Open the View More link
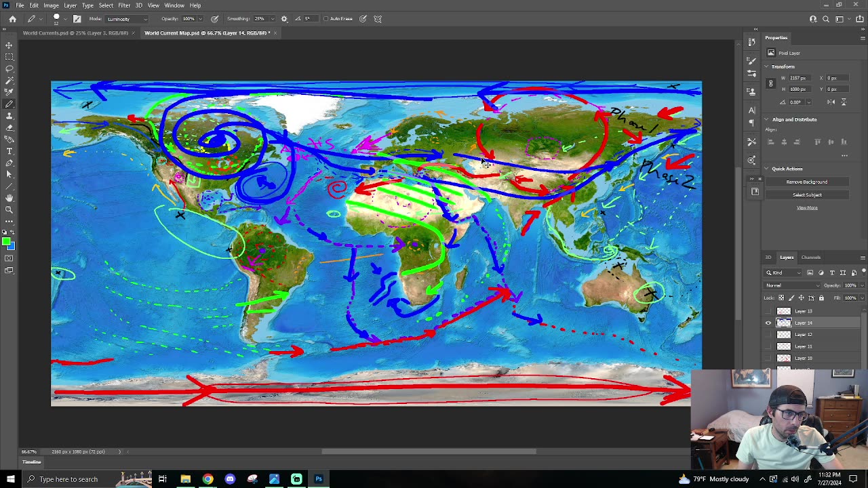Screen dimensions: 868x488 [807, 207]
